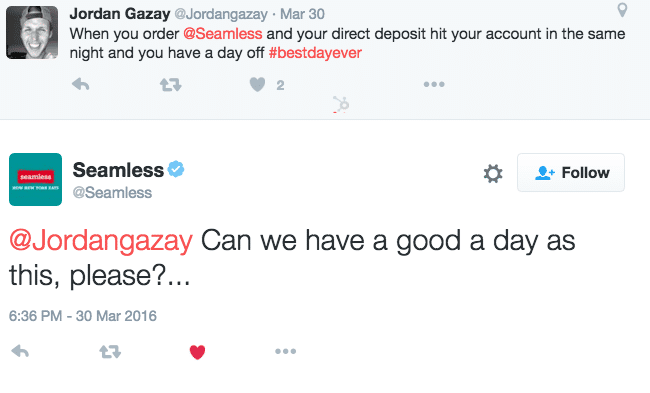Unlike the Seamless tweet via red heart
Image resolution: width=650 pixels, height=393 pixels.
(197, 352)
